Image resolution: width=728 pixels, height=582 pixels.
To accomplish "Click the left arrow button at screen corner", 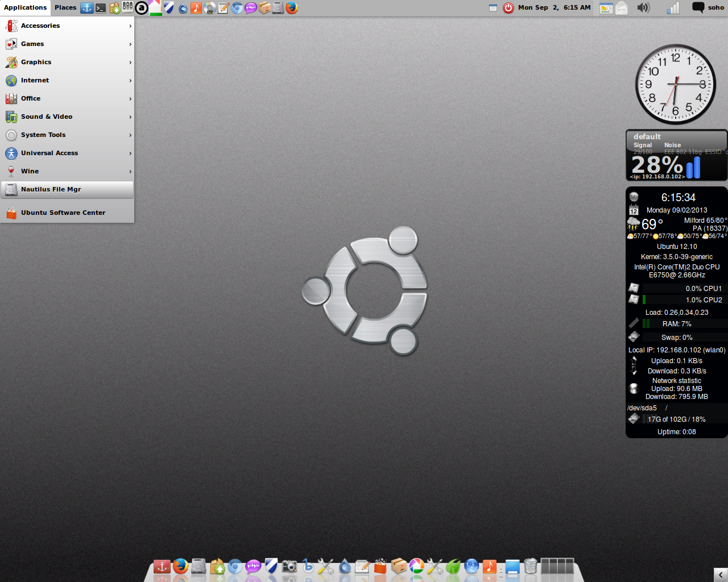I will pyautogui.click(x=721, y=575).
